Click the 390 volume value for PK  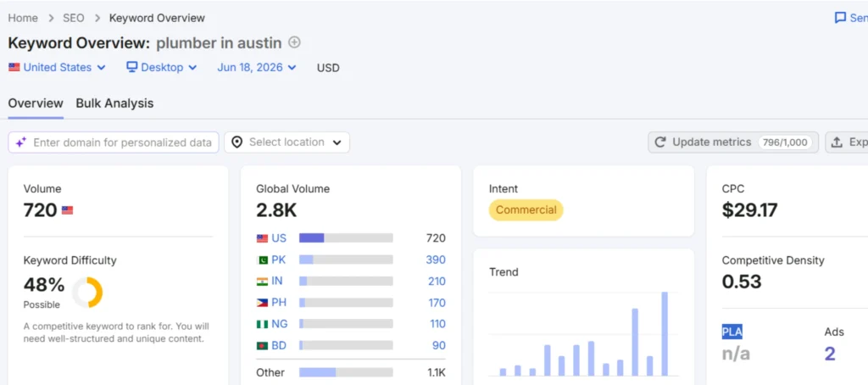click(436, 259)
